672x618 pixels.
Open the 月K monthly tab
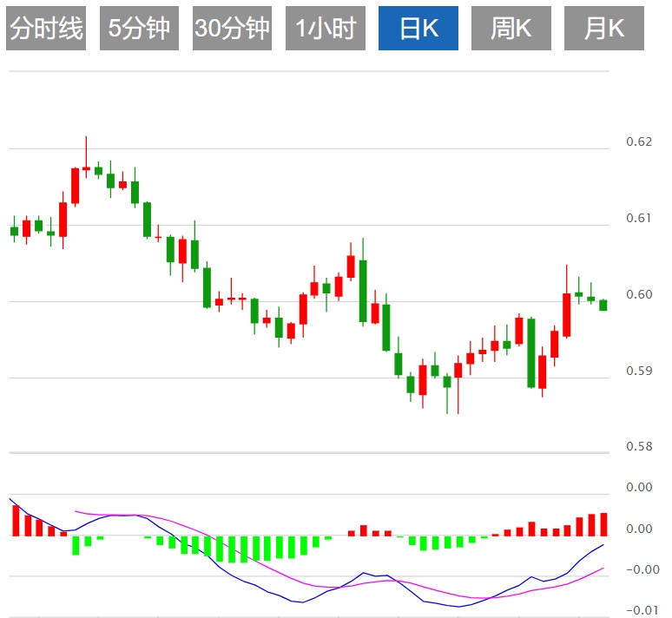tap(604, 29)
